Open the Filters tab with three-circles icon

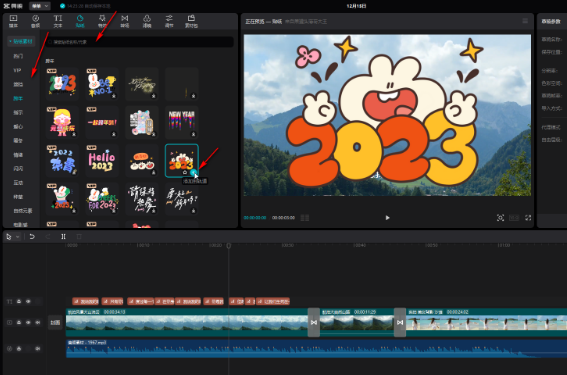coord(147,21)
